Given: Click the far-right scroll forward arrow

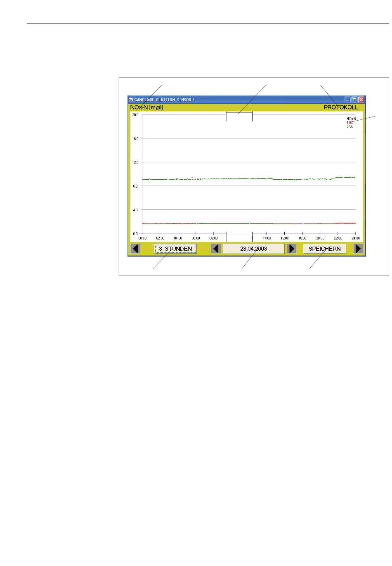Looking at the screenshot, I should pos(358,249).
